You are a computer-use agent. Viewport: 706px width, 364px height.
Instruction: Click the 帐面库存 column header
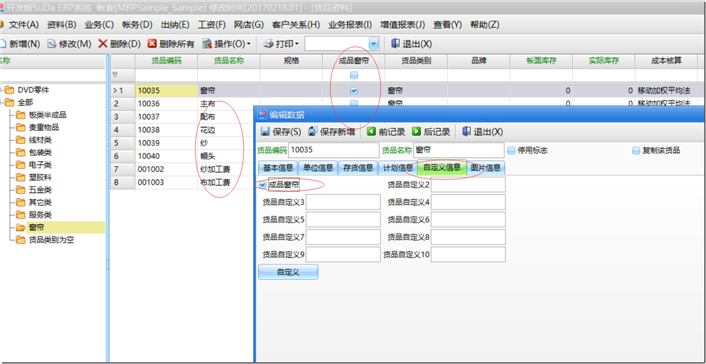point(541,60)
